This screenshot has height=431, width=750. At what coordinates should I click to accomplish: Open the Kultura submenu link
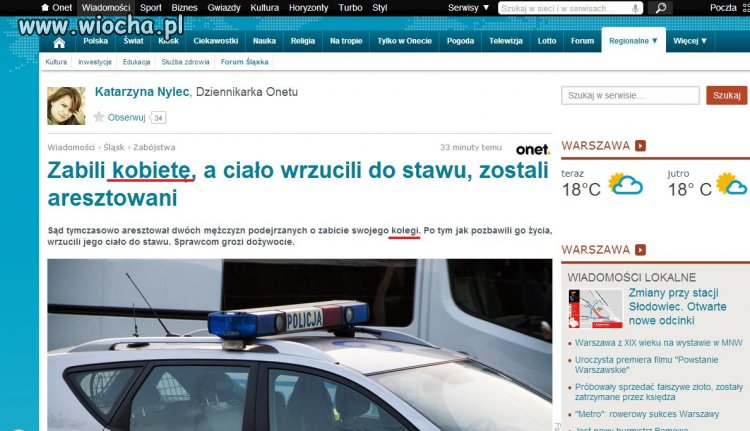56,62
